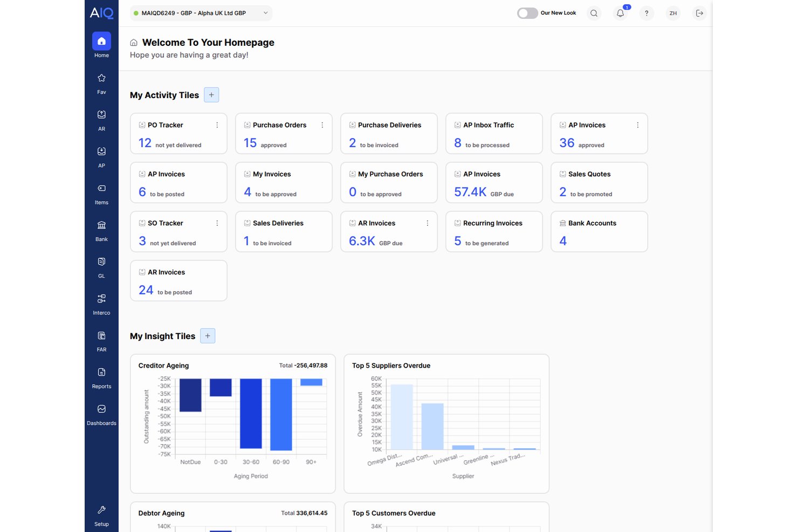Click Top 5 Suppliers Overdue title
798x532 pixels.
tap(391, 365)
